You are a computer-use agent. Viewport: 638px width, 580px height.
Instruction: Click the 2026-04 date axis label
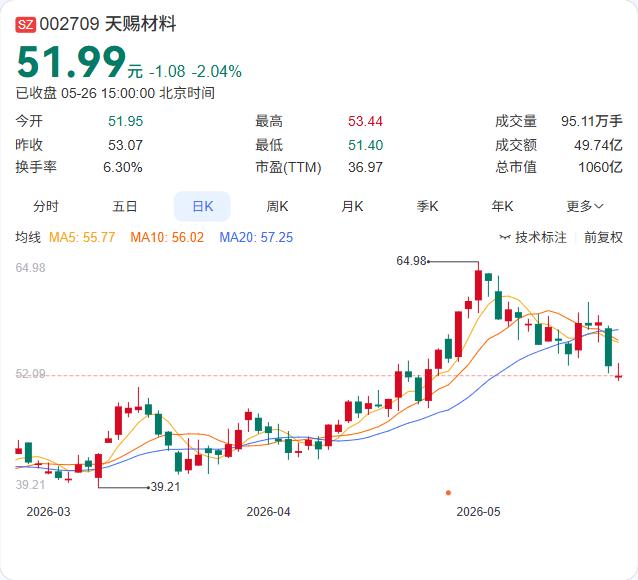click(x=269, y=512)
